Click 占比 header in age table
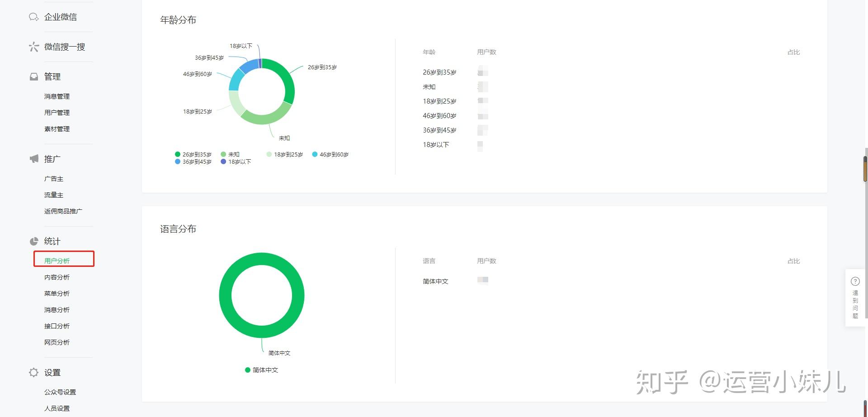868x417 pixels. point(794,52)
